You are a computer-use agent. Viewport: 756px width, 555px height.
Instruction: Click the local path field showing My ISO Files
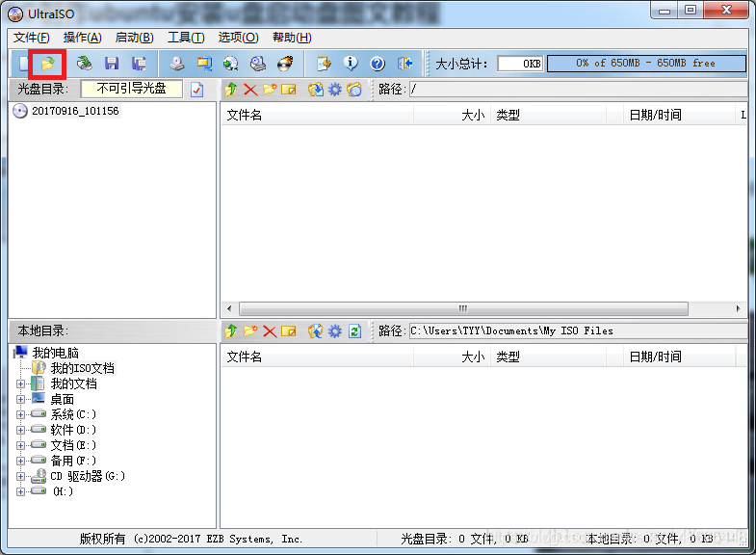[578, 331]
